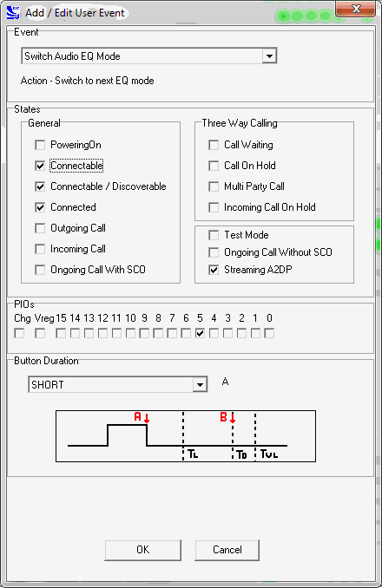Image resolution: width=382 pixels, height=588 pixels.
Task: Enable the PoweringOn state checkbox
Action: pyautogui.click(x=40, y=145)
